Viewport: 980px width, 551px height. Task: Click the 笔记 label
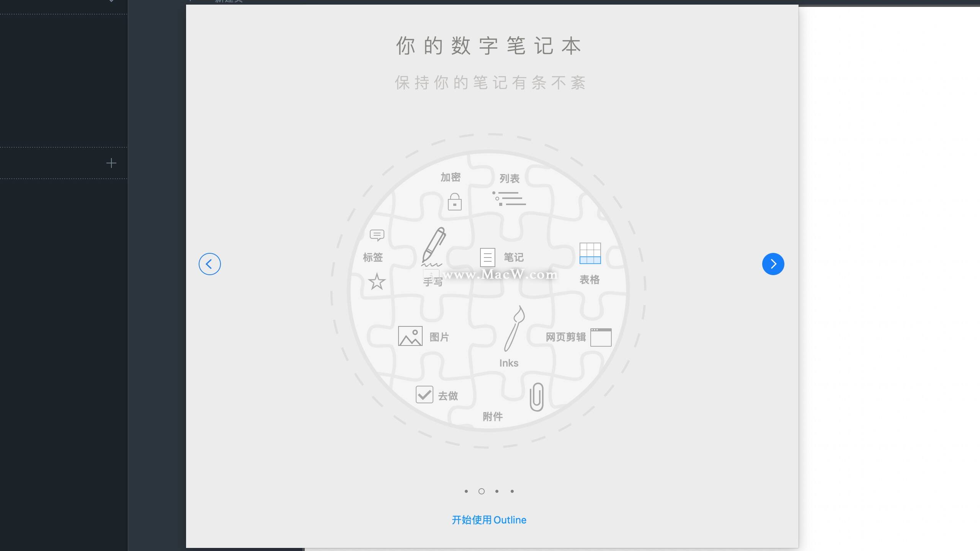pyautogui.click(x=513, y=257)
